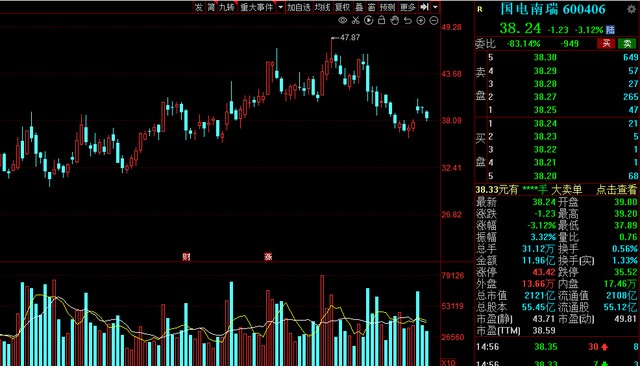Select sell level 4 price 38.29
Viewport: 640px width, 366px height.
[x=545, y=71]
